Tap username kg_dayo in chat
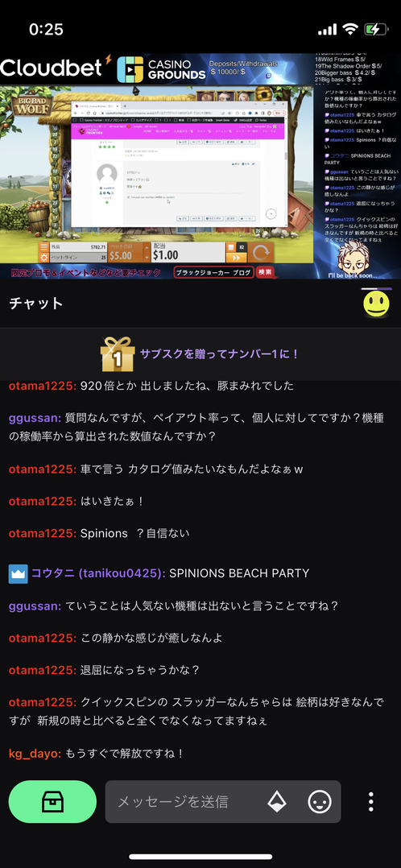The width and height of the screenshot is (401, 868). click(35, 754)
